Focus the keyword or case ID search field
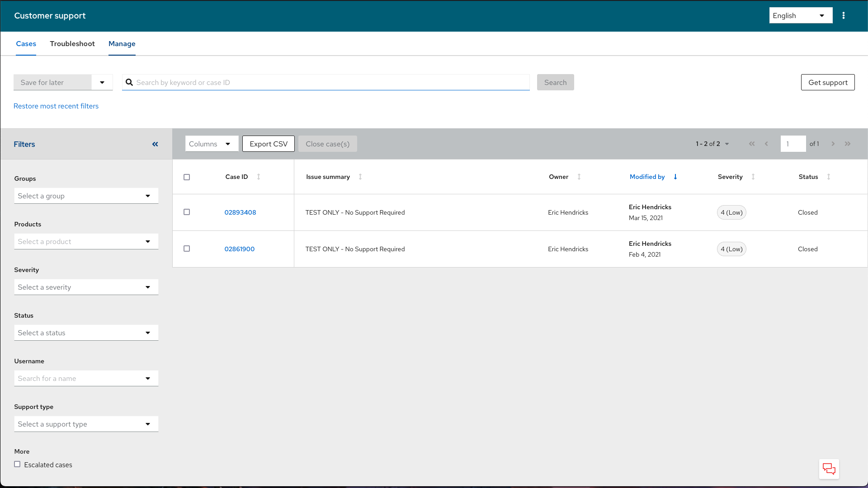 [x=330, y=82]
